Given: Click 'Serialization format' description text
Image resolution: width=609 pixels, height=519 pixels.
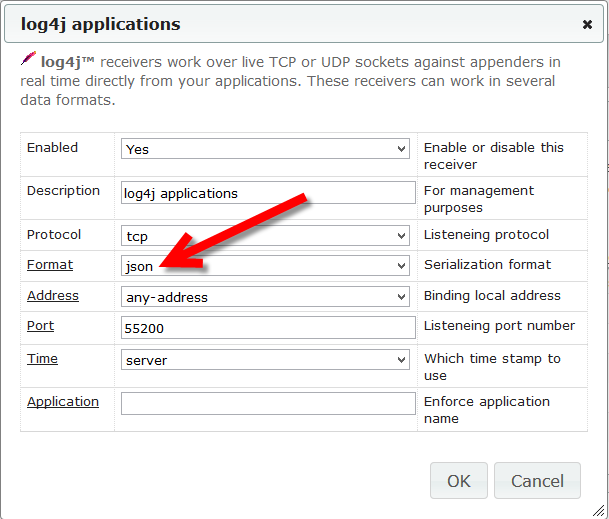Looking at the screenshot, I should pyautogui.click(x=487, y=265).
